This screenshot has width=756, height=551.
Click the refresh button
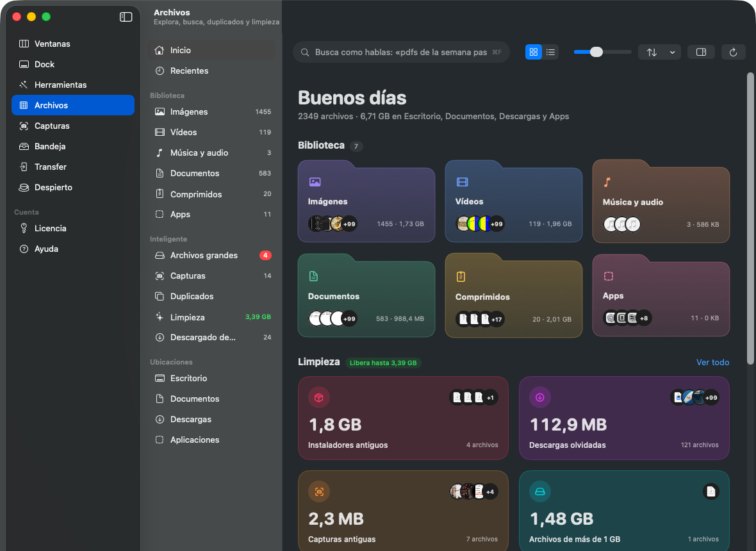(733, 52)
